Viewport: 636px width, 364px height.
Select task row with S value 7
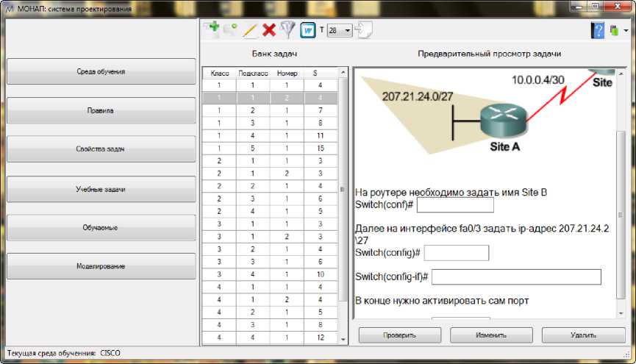point(270,110)
